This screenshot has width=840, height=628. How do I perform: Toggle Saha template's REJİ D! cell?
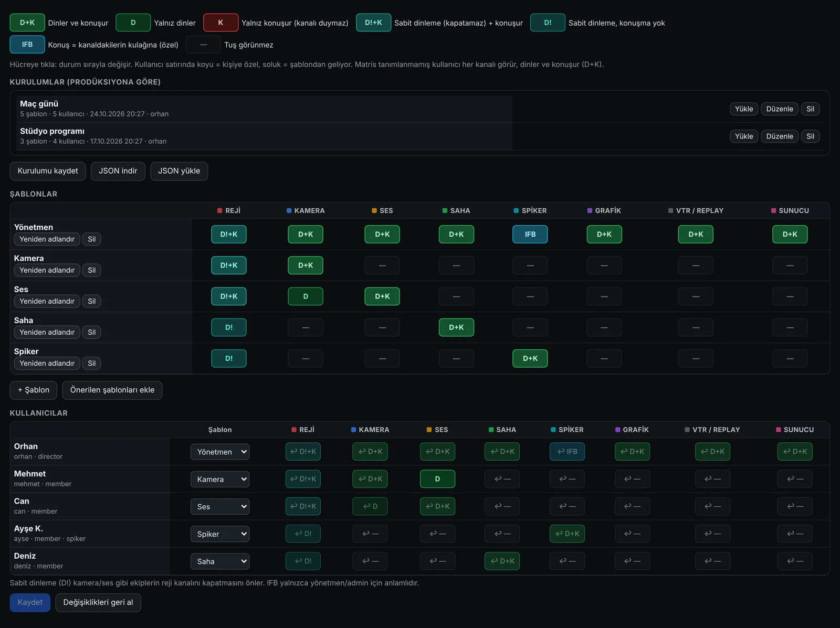pos(228,327)
